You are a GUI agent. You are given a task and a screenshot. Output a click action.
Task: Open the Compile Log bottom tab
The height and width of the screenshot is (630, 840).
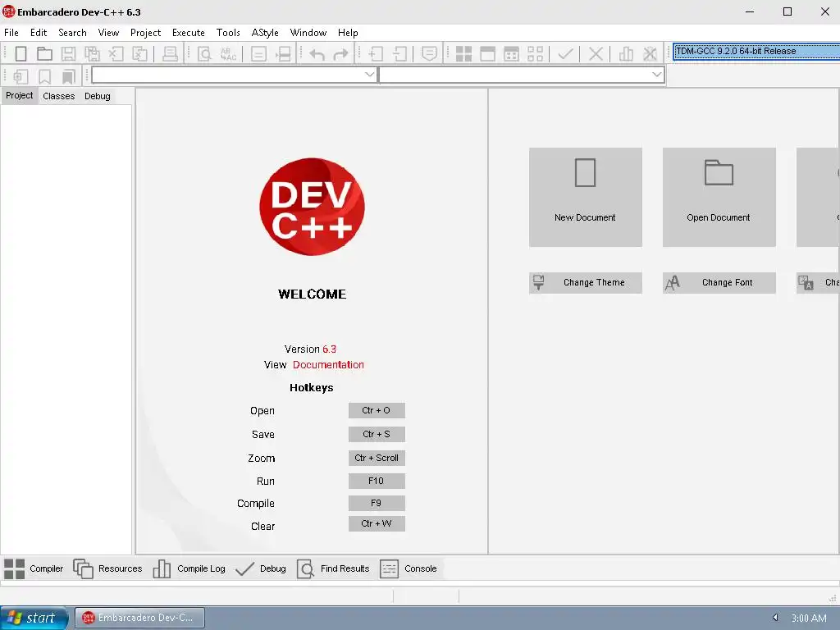click(x=189, y=568)
